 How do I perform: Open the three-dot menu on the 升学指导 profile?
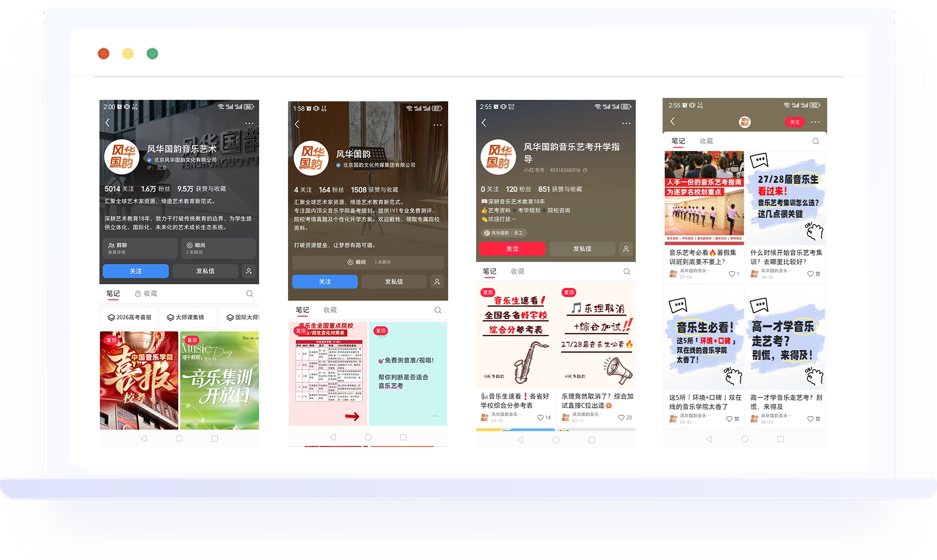626,123
